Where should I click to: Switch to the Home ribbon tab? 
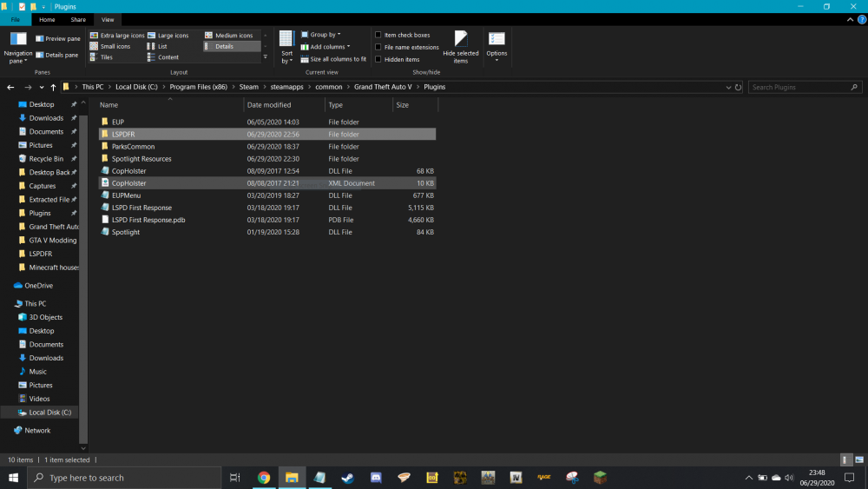pyautogui.click(x=47, y=19)
